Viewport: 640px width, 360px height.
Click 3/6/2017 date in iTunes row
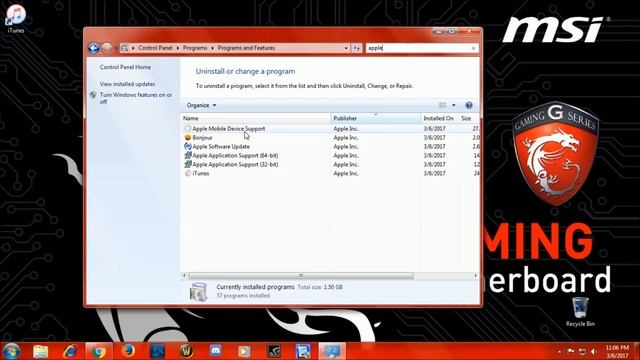pyautogui.click(x=434, y=173)
